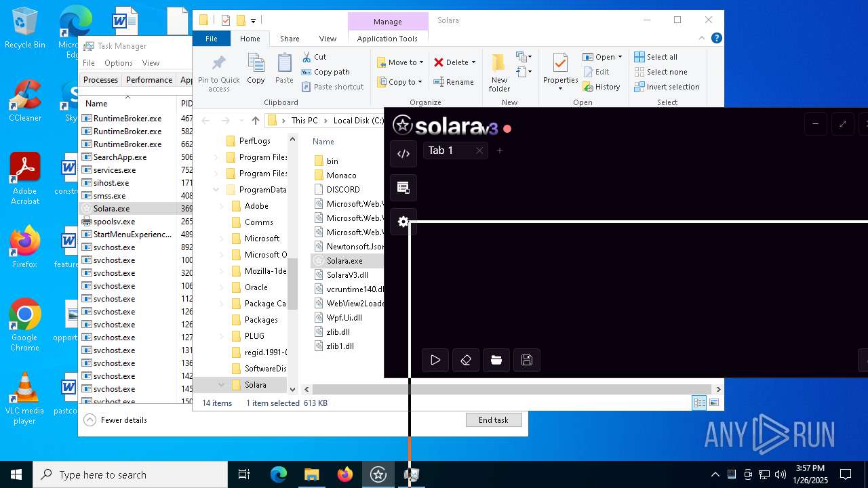Click End task in Task Manager

click(494, 420)
